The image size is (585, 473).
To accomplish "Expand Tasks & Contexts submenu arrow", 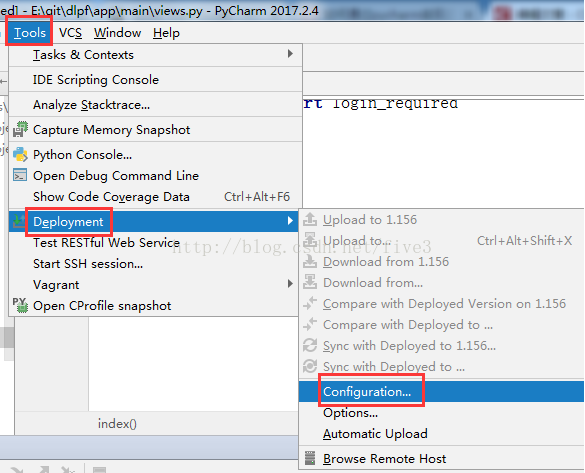I will pos(290,54).
